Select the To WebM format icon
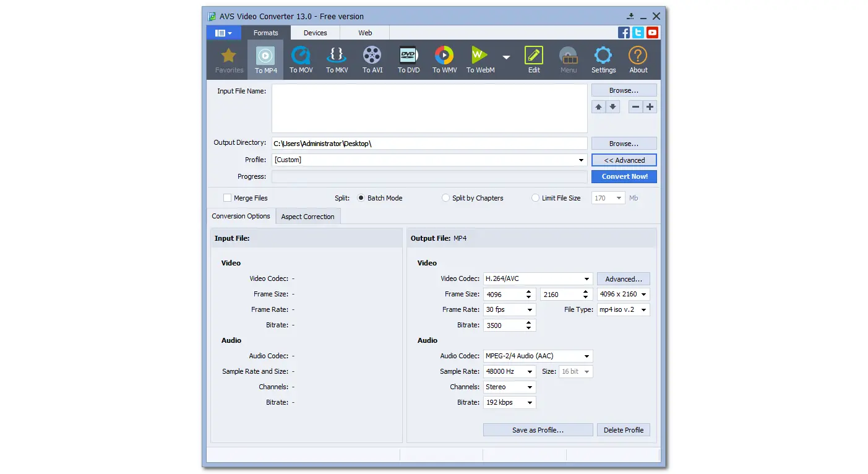Screen dimensions: 868x474 tap(480, 60)
